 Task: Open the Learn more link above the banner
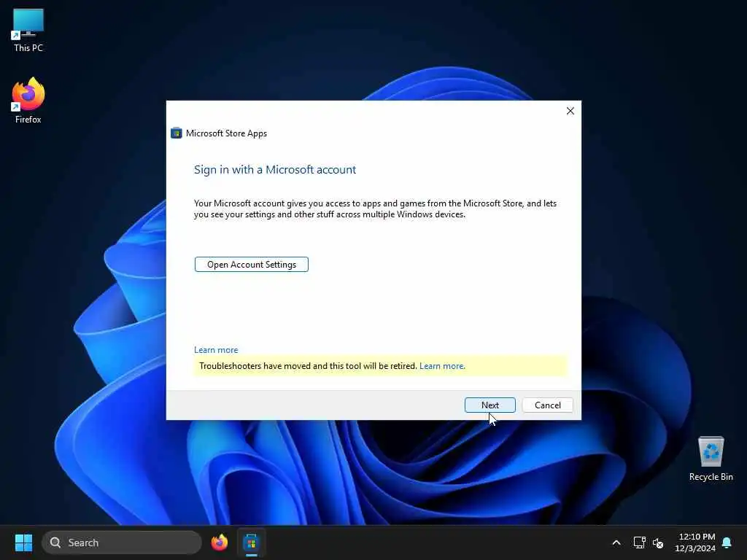point(216,350)
